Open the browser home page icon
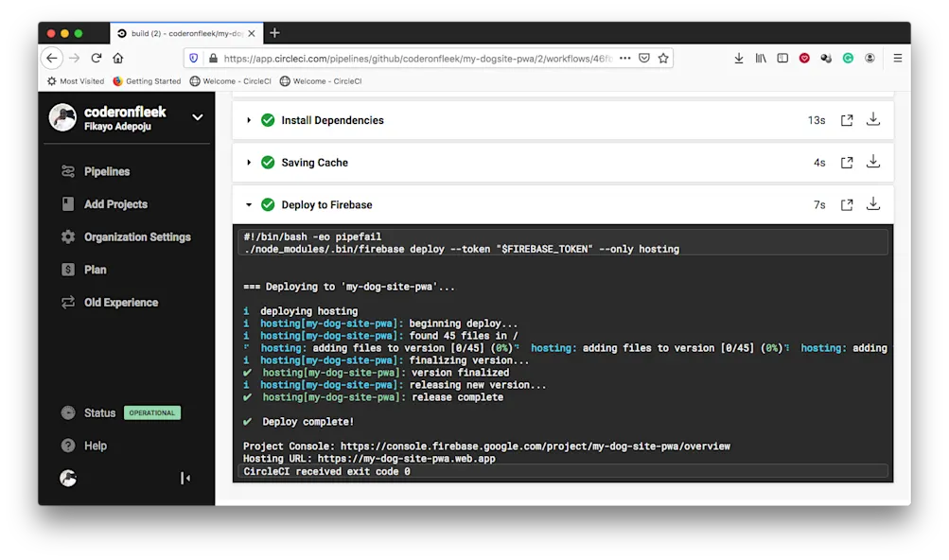 click(118, 58)
